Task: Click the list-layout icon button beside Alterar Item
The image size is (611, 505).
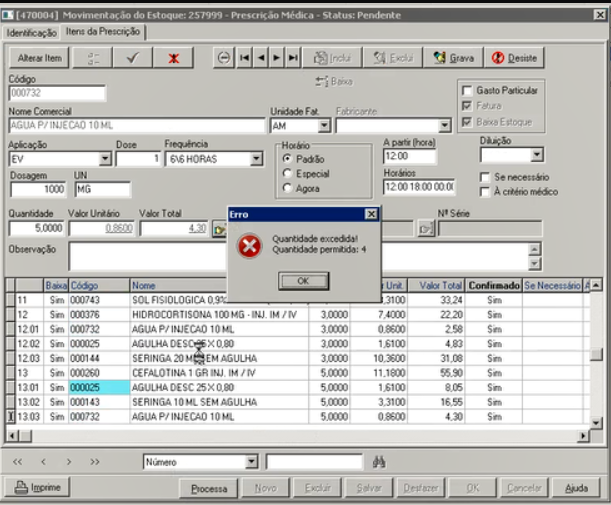Action: 93,58
